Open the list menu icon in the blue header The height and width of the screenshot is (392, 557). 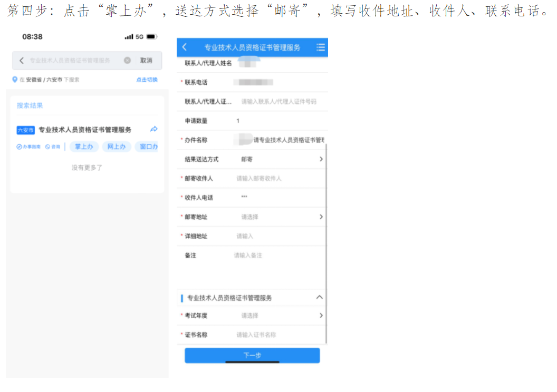[320, 47]
